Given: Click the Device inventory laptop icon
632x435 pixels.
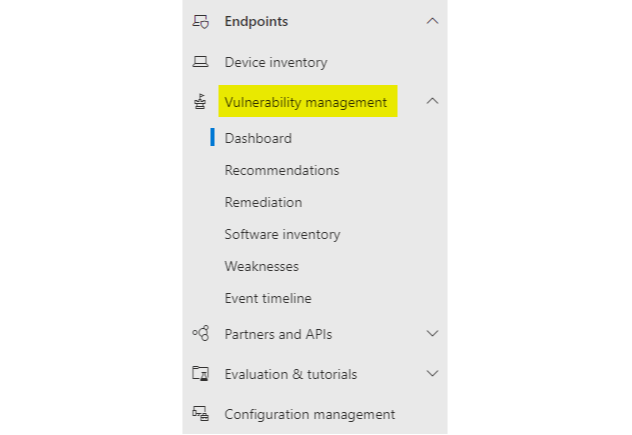Looking at the screenshot, I should coord(200,62).
